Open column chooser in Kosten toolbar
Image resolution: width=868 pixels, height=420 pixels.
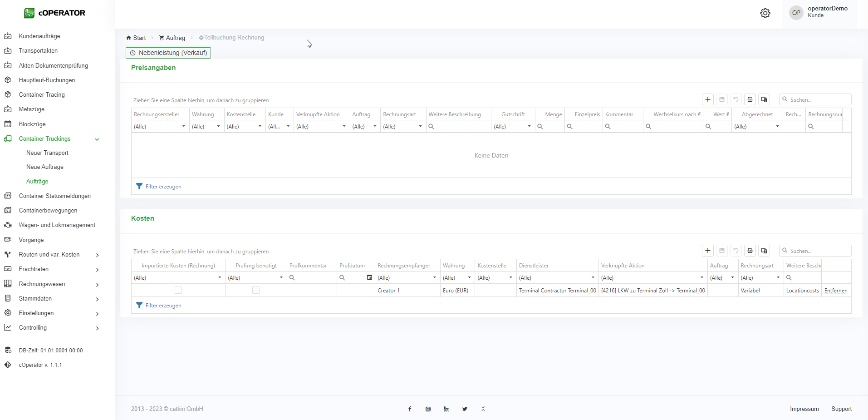coord(764,251)
